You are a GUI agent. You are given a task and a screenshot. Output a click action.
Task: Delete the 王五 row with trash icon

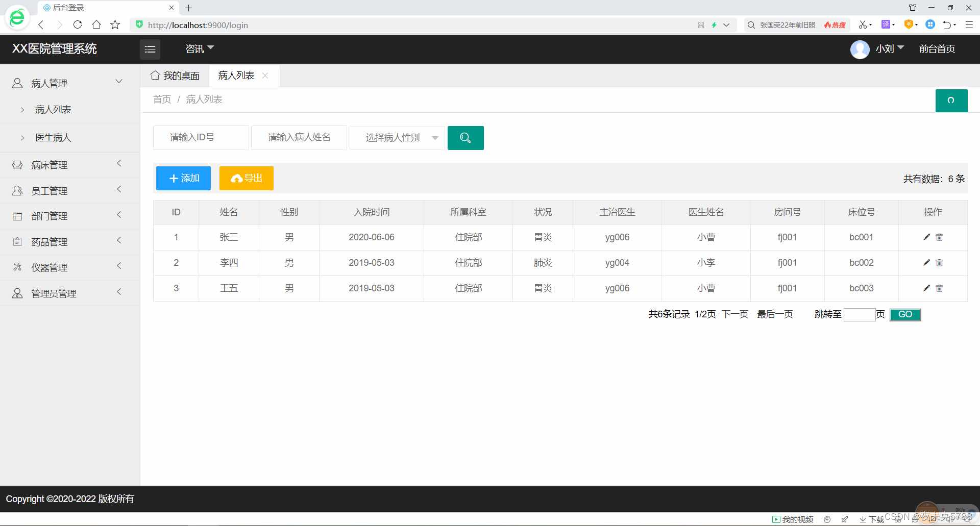939,288
